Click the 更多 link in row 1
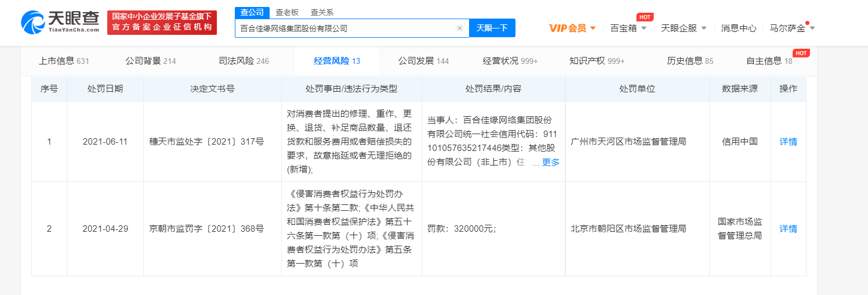Screen dimensions: 868x295 coord(551,163)
